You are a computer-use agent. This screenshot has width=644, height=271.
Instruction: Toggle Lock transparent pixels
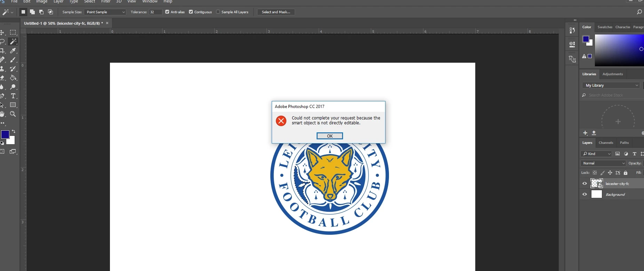point(595,173)
